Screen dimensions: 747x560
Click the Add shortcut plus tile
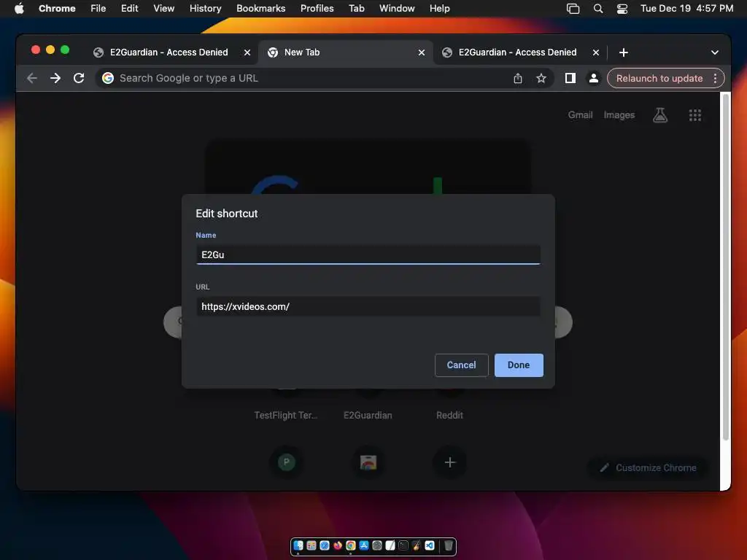(x=449, y=462)
